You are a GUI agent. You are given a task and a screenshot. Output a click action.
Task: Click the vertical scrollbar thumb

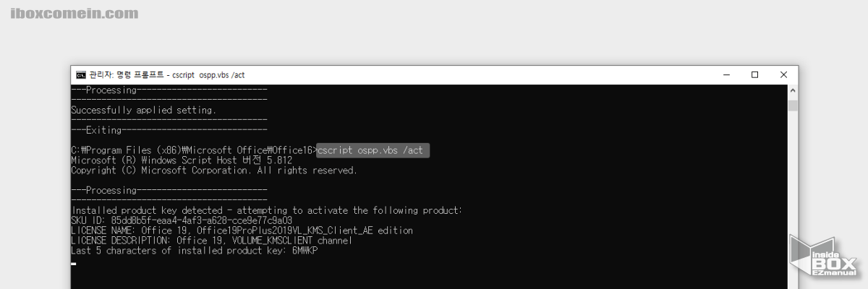793,105
